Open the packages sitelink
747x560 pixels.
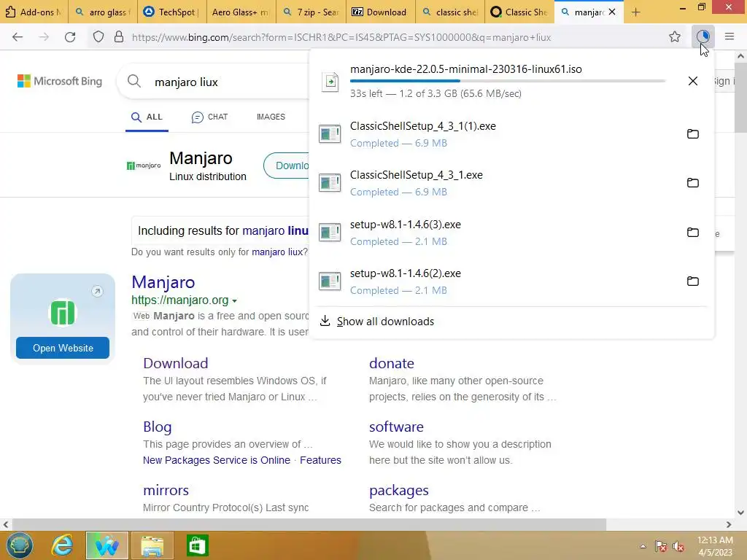[x=399, y=491]
